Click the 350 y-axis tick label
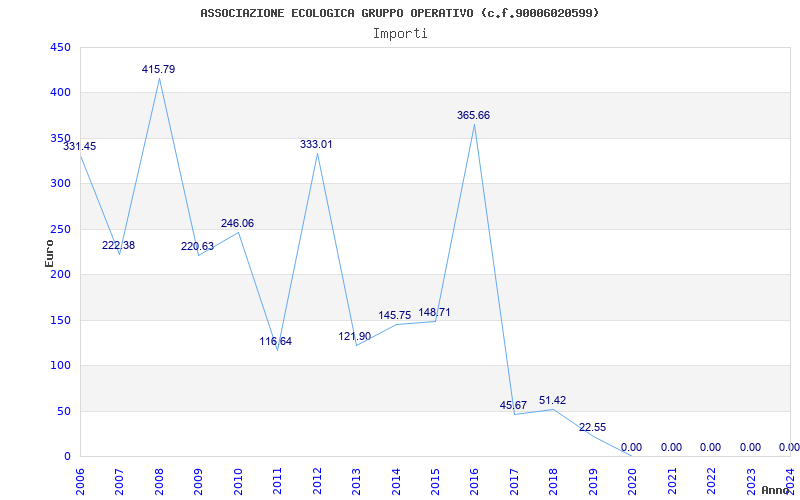This screenshot has width=800, height=500. pos(60,138)
